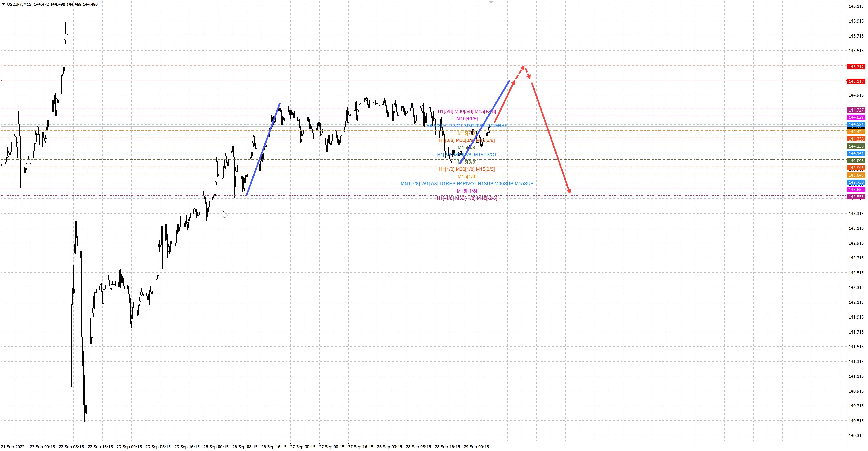The image size is (868, 451).
Task: Click the blue 143.750 price label
Action: (x=856, y=183)
